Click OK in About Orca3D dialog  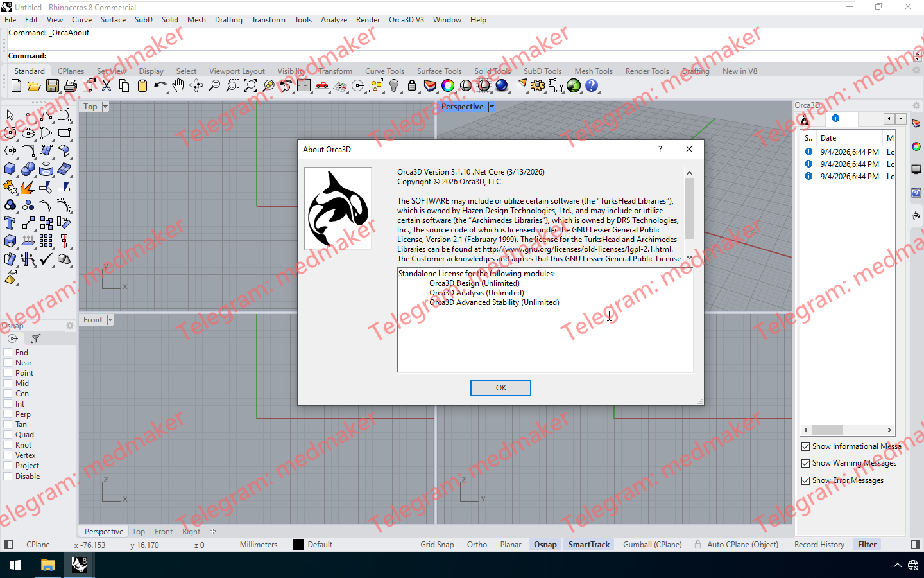pos(501,388)
